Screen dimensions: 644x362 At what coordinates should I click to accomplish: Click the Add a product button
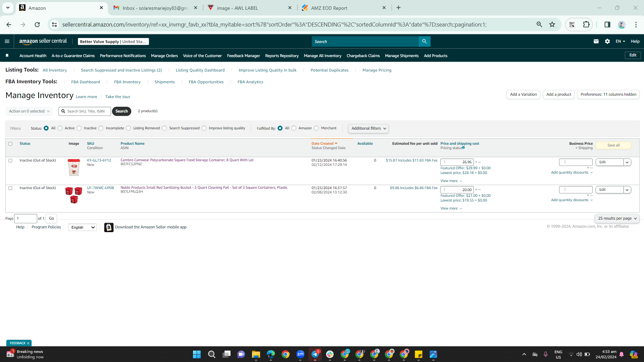[x=559, y=94]
